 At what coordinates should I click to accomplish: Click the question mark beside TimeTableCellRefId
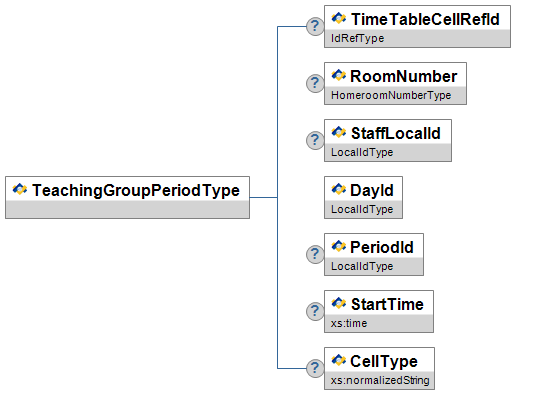[x=315, y=26]
